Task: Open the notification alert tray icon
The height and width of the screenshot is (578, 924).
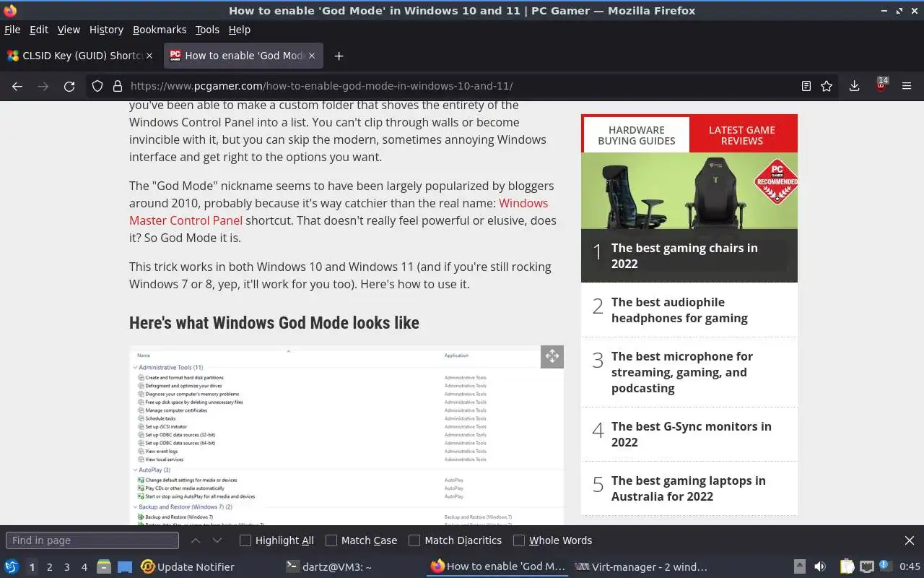Action: pyautogui.click(x=884, y=566)
